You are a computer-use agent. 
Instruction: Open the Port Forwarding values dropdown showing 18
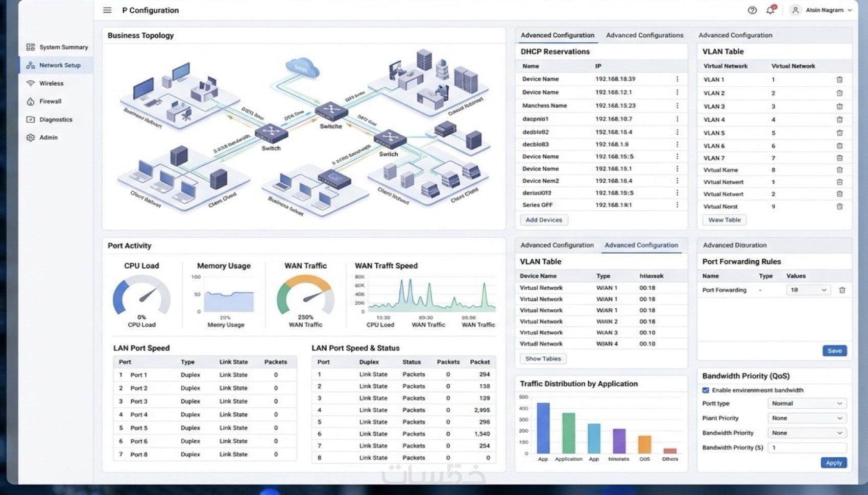tap(808, 290)
